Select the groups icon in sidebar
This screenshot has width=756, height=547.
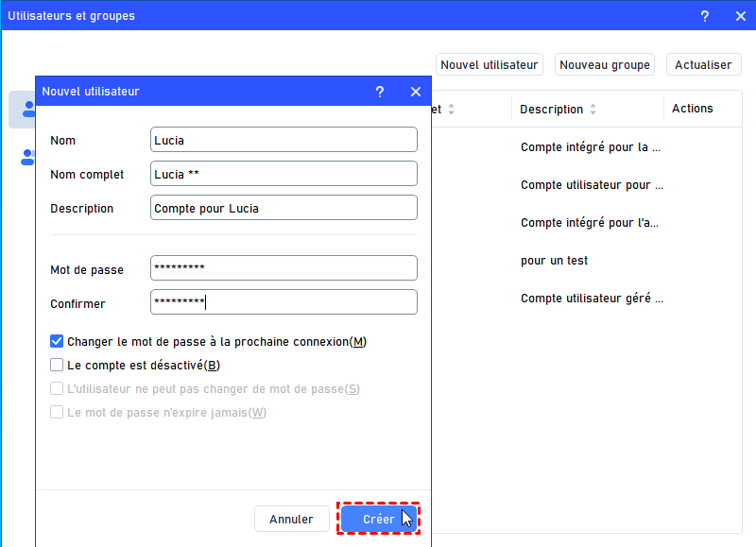point(26,157)
